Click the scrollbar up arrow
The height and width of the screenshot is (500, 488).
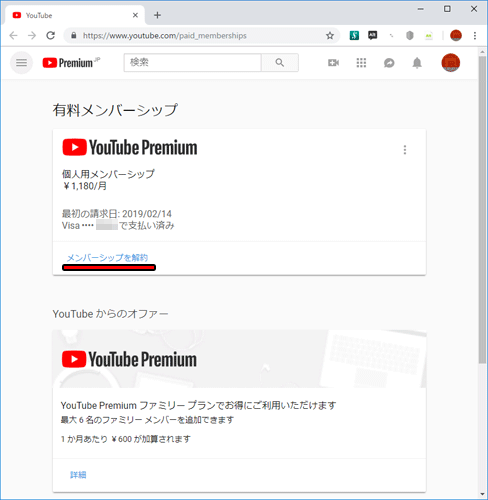click(x=482, y=52)
